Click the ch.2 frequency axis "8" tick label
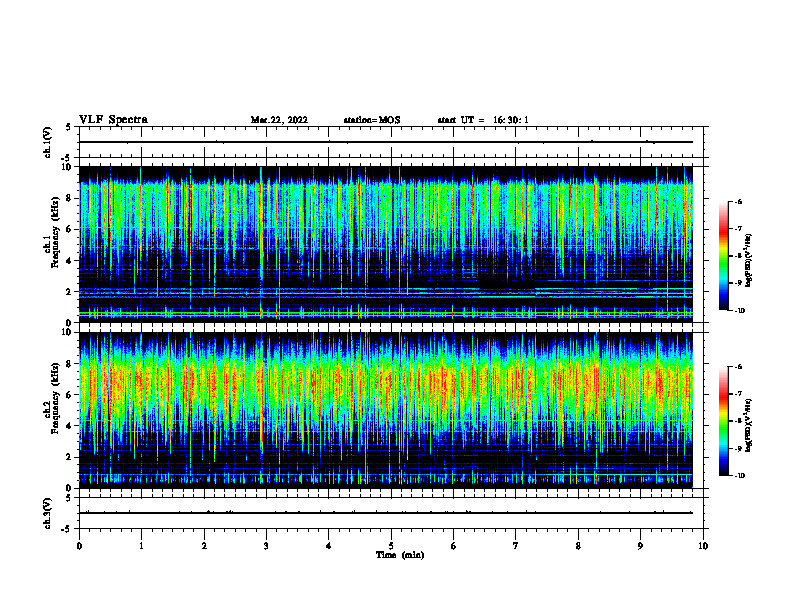The height and width of the screenshot is (612, 792). click(x=70, y=364)
